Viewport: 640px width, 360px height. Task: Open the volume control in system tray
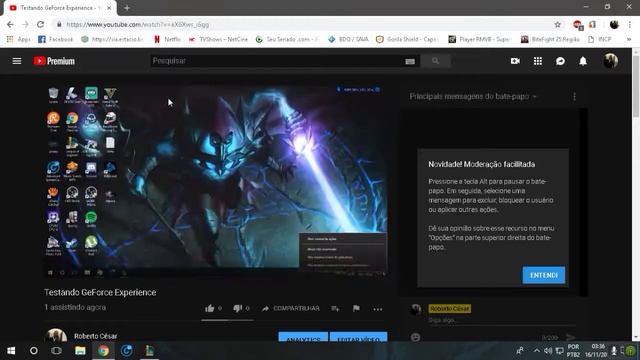(x=548, y=351)
